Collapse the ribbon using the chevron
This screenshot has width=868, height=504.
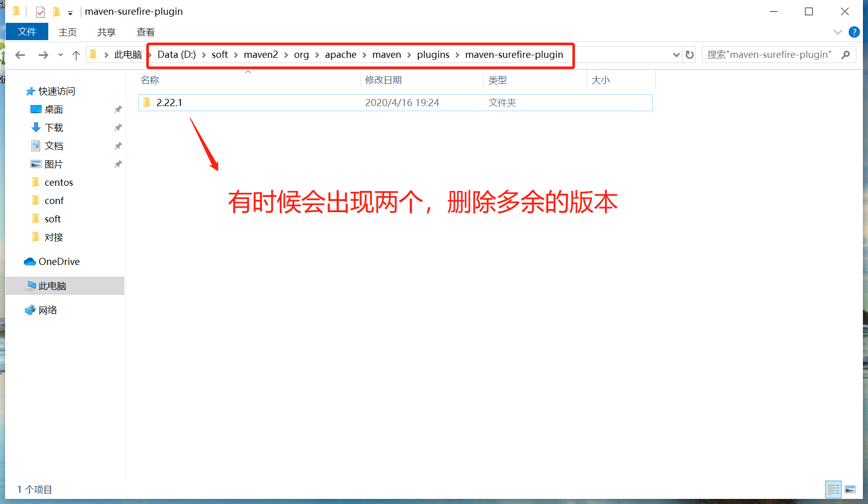pyautogui.click(x=838, y=31)
